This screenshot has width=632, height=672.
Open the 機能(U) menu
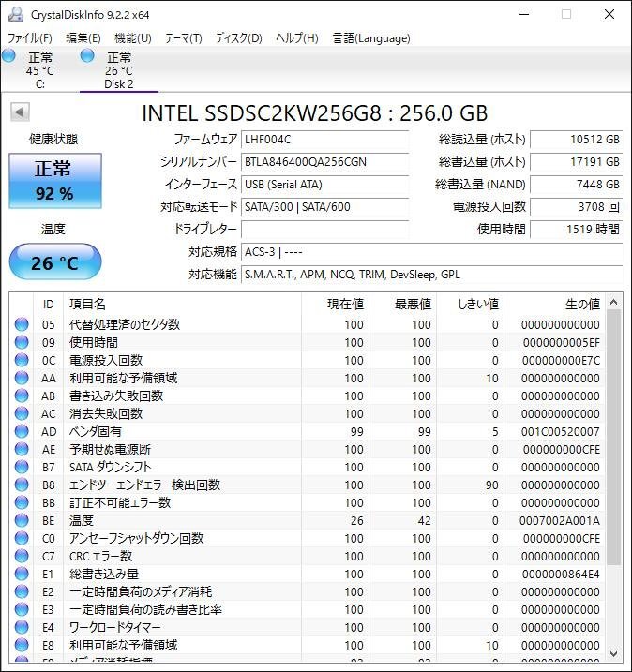pos(133,38)
